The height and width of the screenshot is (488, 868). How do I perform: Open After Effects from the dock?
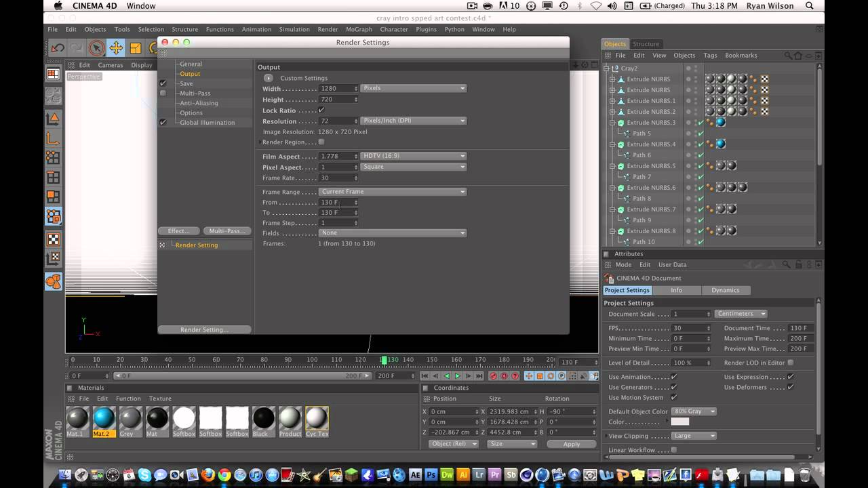416,475
